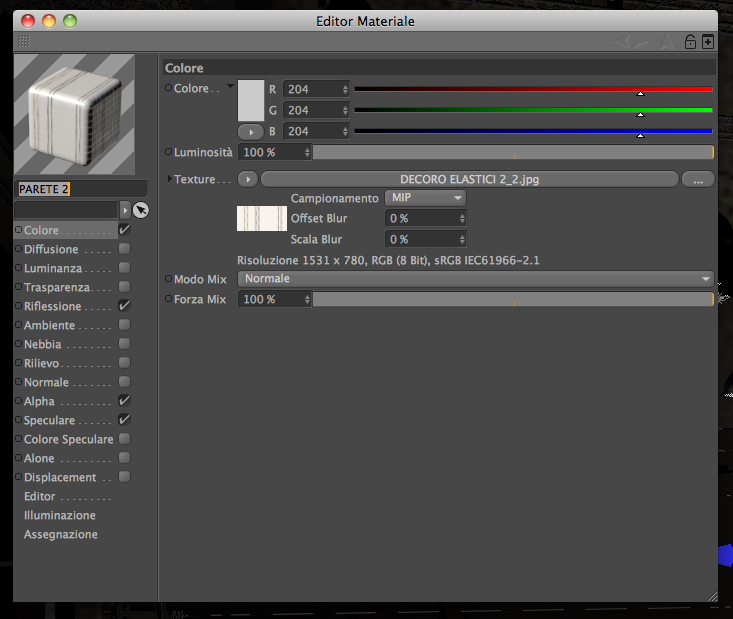The width and height of the screenshot is (733, 619).
Task: Click the arrow button under the color swatch
Action: tap(251, 132)
